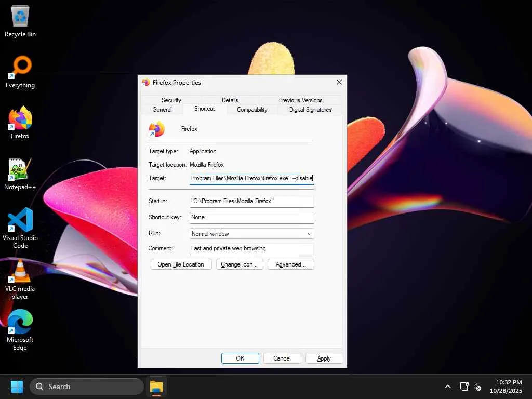Viewport: 532px width, 399px height.
Task: Focus the Shortcut key field
Action: point(252,218)
